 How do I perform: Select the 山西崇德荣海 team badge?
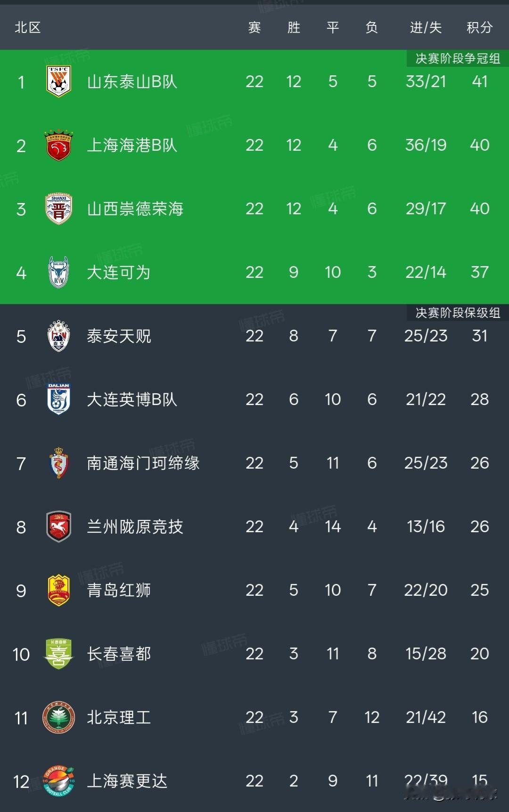(x=58, y=209)
